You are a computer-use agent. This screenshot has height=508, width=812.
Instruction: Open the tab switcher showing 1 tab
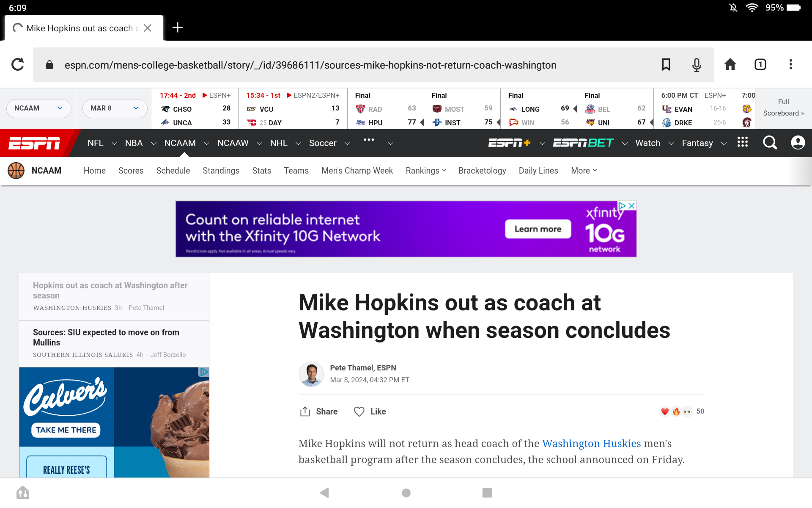point(760,65)
